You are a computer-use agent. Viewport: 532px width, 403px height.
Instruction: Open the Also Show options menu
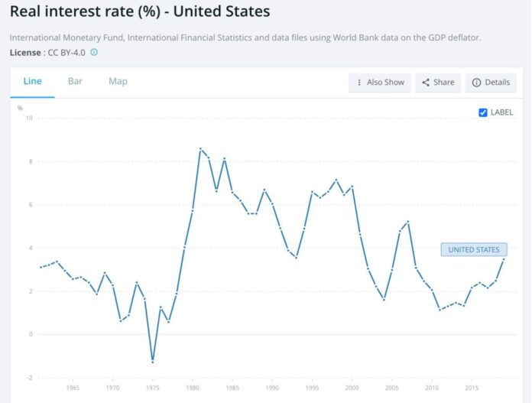(380, 83)
